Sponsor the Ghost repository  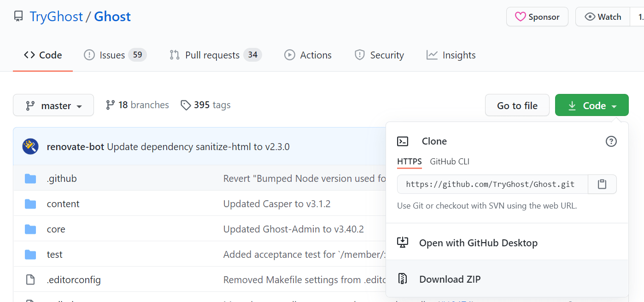pyautogui.click(x=537, y=17)
